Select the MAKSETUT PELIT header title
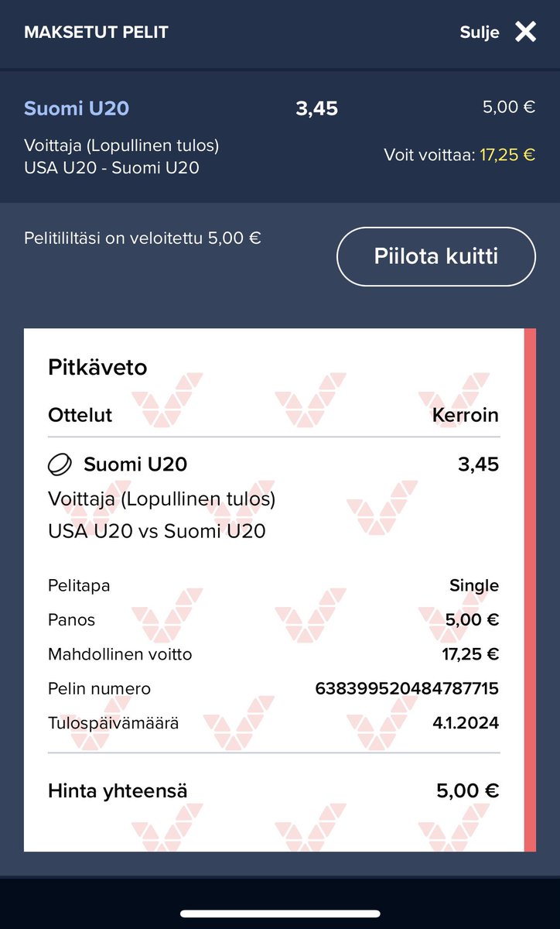The height and width of the screenshot is (929, 560). (x=96, y=33)
